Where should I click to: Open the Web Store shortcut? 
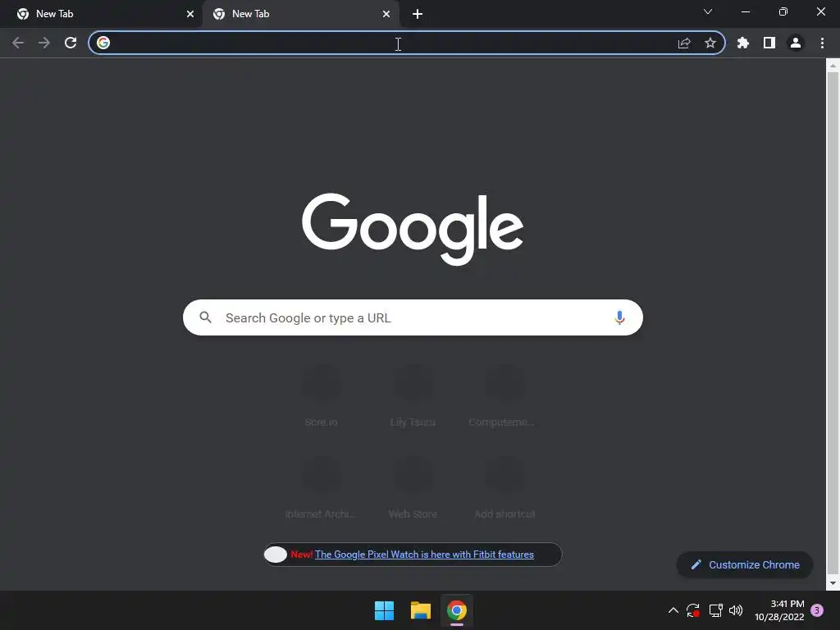[x=413, y=487]
